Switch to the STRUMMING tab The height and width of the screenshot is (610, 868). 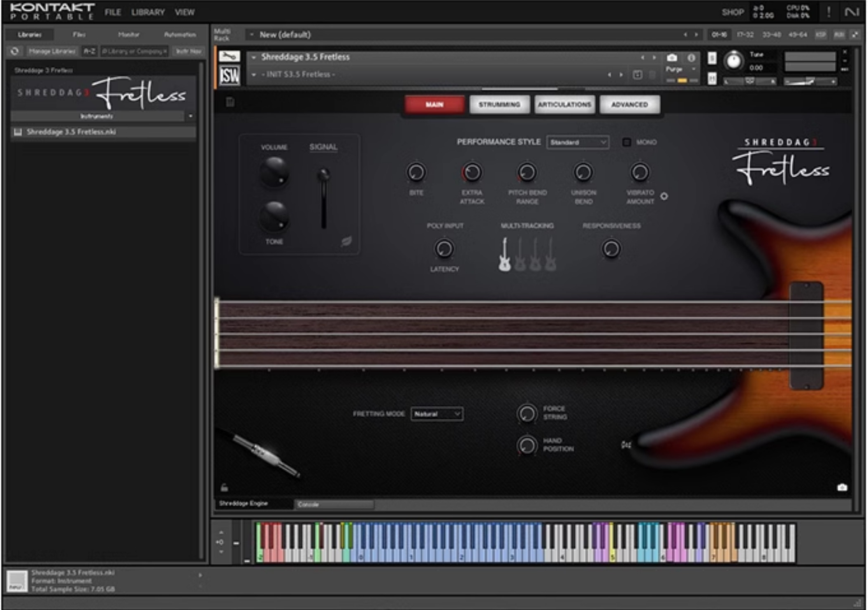pos(499,104)
